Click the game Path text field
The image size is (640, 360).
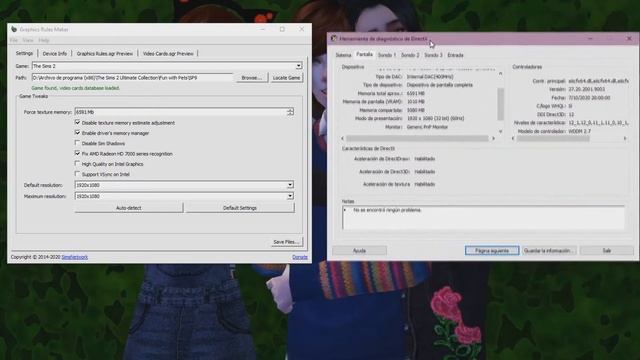coord(133,78)
